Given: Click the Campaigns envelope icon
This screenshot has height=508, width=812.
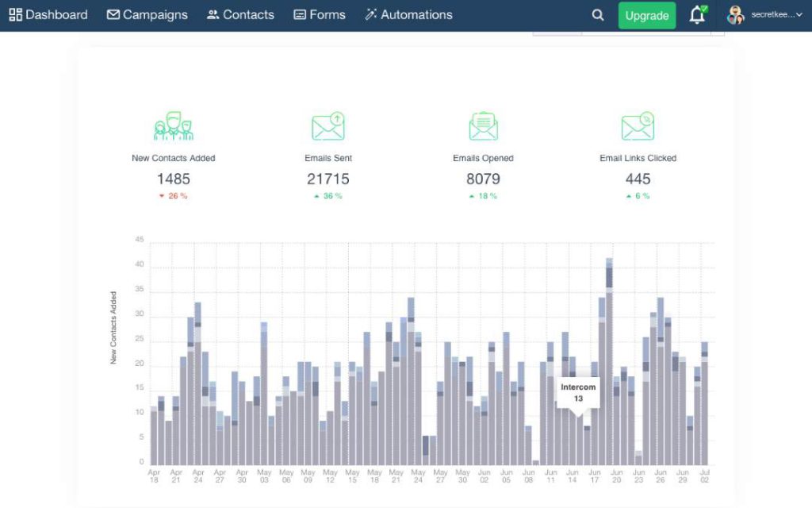Looking at the screenshot, I should click(x=113, y=14).
